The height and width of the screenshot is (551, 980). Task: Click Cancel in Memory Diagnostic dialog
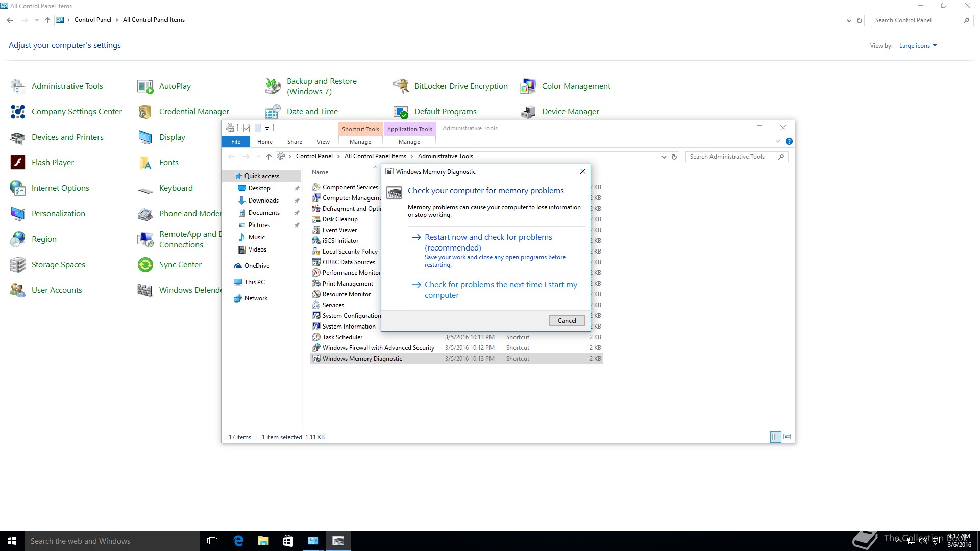pyautogui.click(x=567, y=321)
